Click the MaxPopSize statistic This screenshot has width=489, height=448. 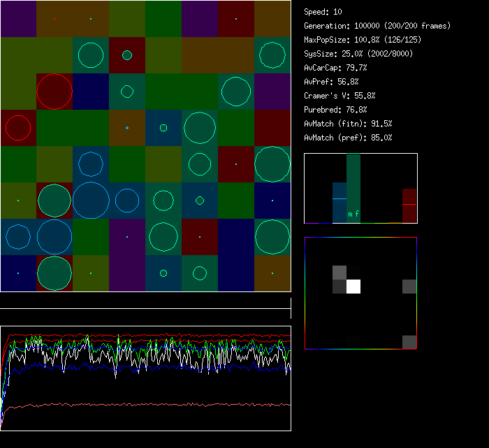tap(363, 40)
